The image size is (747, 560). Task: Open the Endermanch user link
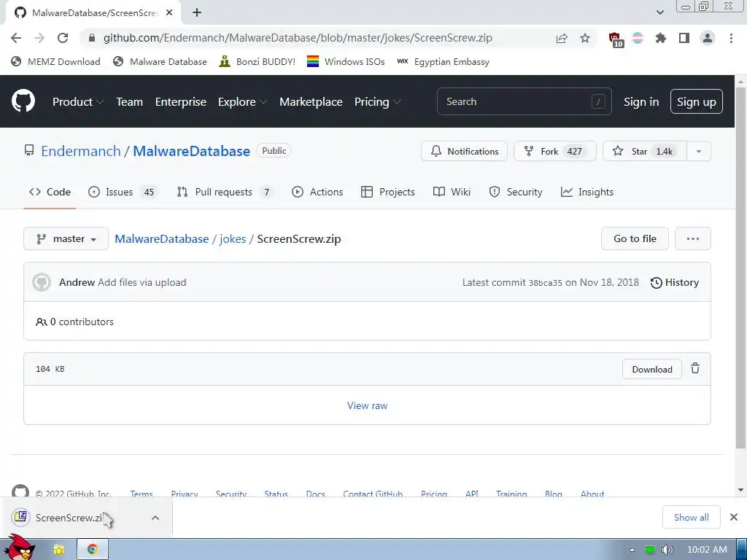pyautogui.click(x=81, y=151)
